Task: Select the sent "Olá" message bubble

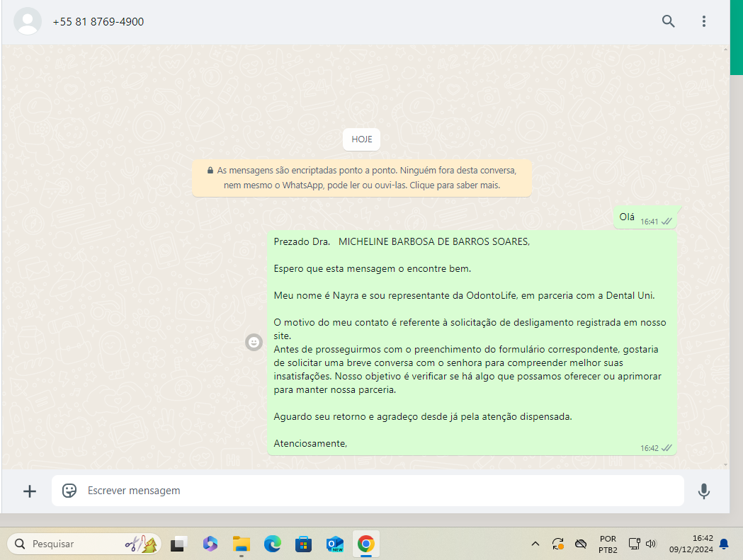Action: [x=645, y=218]
